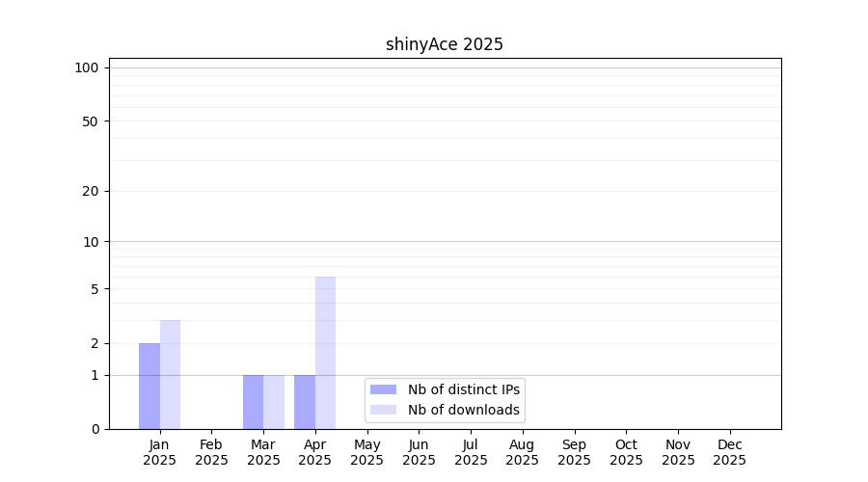Click the Jan 2025 distinct IPs bar

pos(149,386)
